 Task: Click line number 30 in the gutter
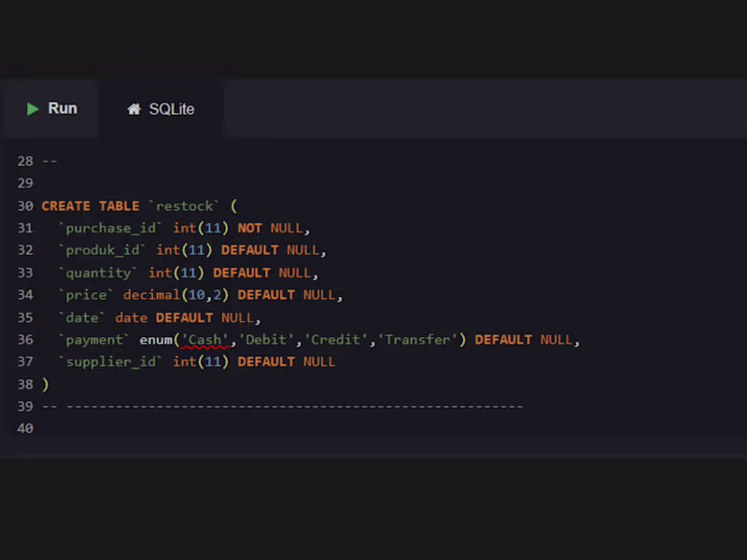click(25, 205)
